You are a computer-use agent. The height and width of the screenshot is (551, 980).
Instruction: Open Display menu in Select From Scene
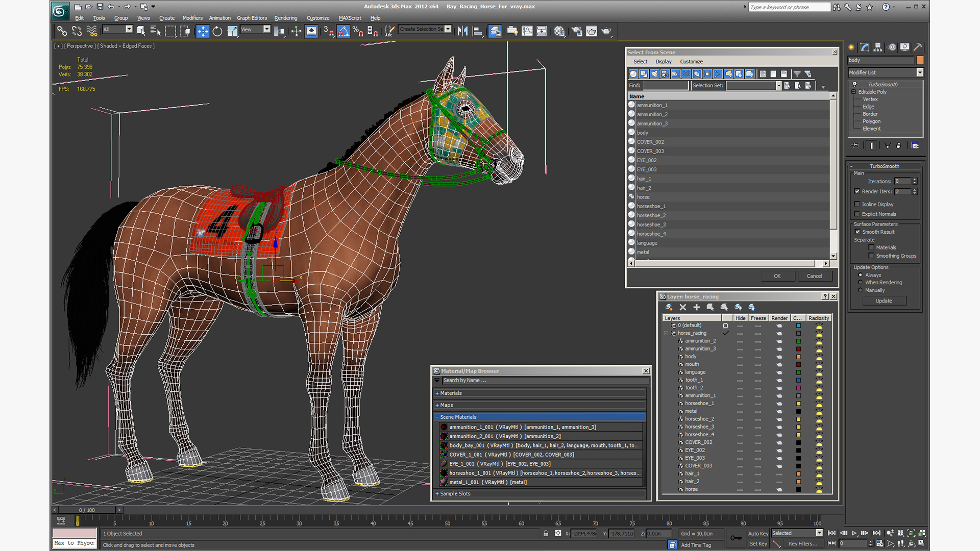[x=663, y=61]
